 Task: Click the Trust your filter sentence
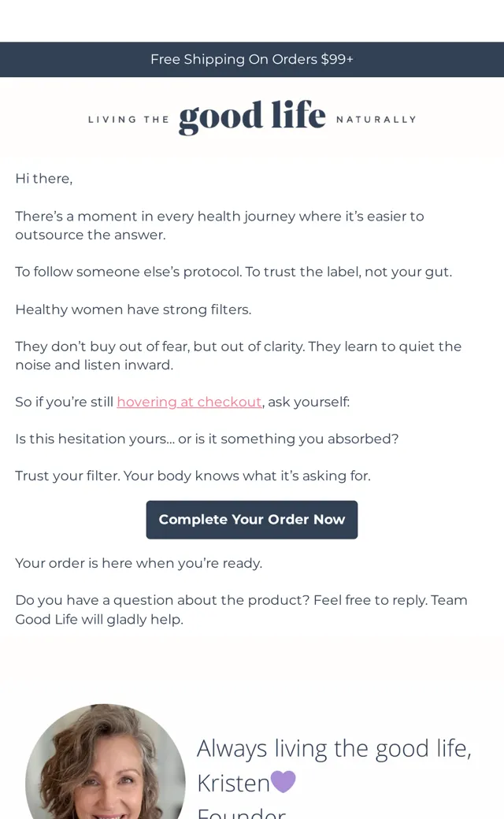[193, 476]
